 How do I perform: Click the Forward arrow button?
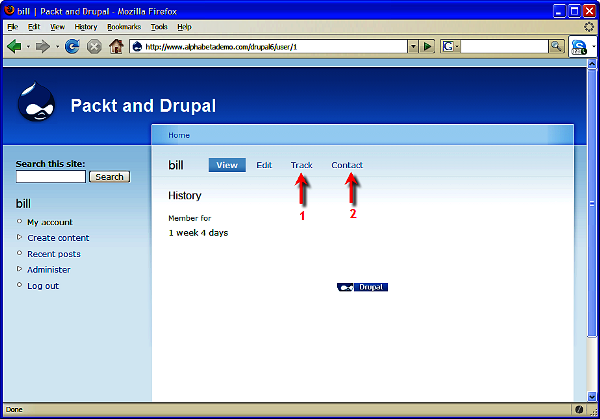[x=42, y=47]
